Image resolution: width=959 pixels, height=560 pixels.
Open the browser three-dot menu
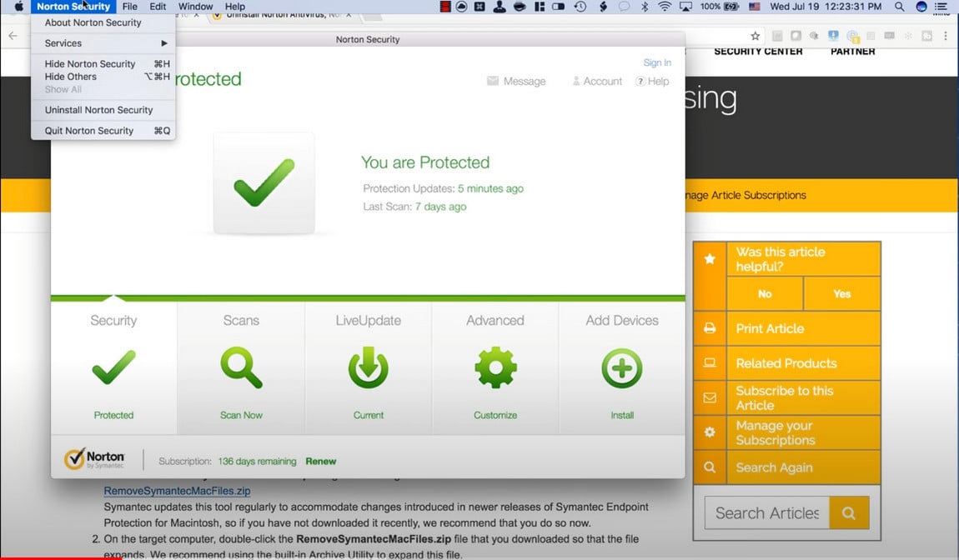[x=946, y=36]
